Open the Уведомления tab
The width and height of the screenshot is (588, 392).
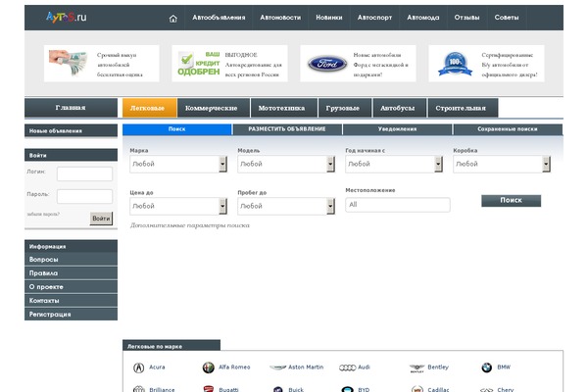point(397,129)
